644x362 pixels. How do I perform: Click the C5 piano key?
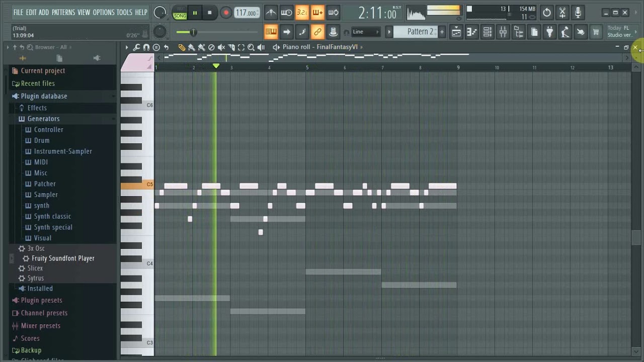coord(137,185)
